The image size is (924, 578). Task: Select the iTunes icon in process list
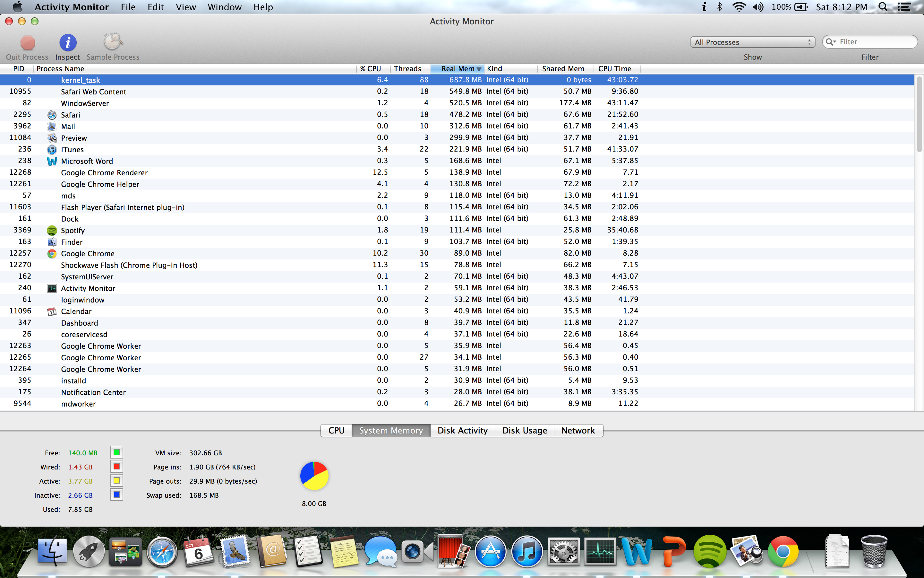(x=52, y=149)
